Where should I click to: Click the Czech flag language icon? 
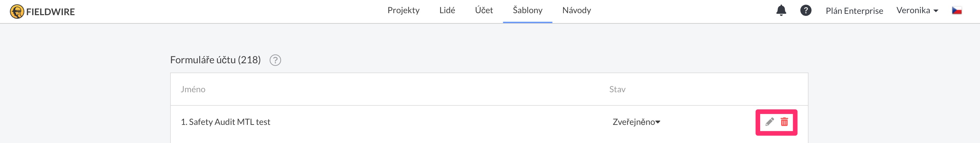point(957,10)
